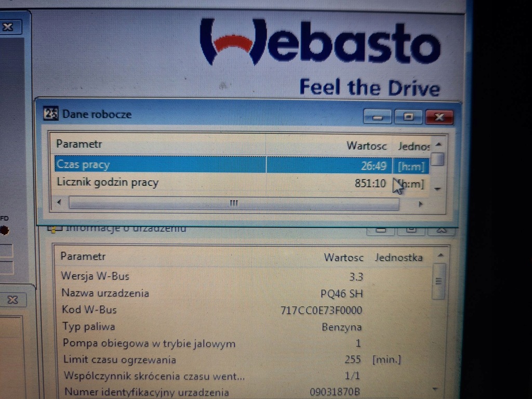Select Pompa obiegowa w trybie jalowym row
The image size is (532, 399).
[244, 343]
